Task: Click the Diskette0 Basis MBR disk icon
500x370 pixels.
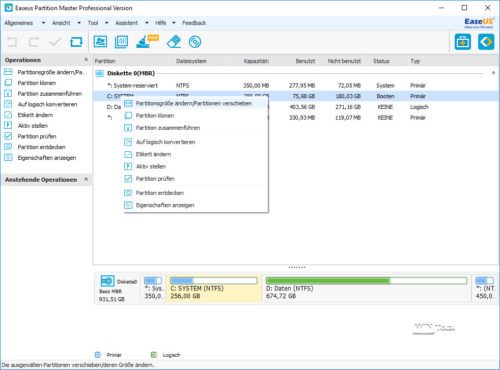Action: point(107,281)
